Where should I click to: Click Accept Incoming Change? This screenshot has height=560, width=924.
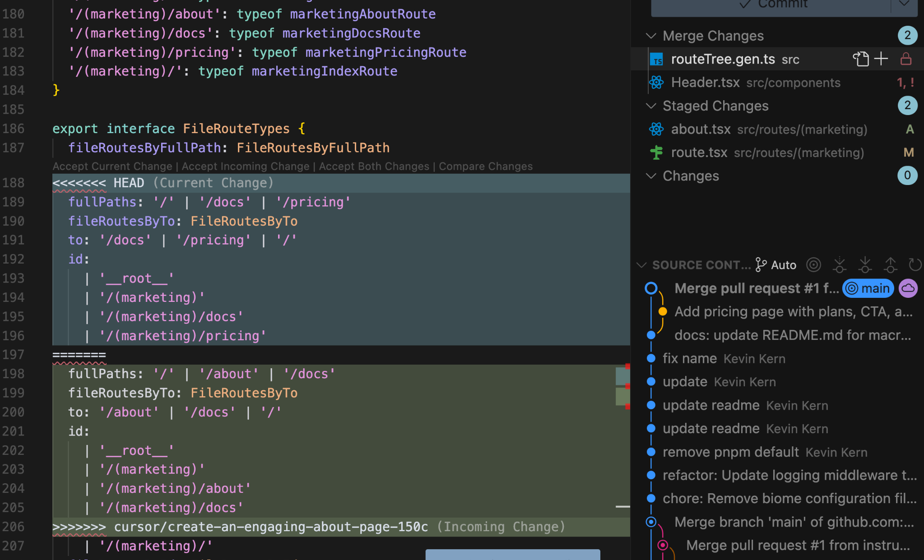(246, 167)
